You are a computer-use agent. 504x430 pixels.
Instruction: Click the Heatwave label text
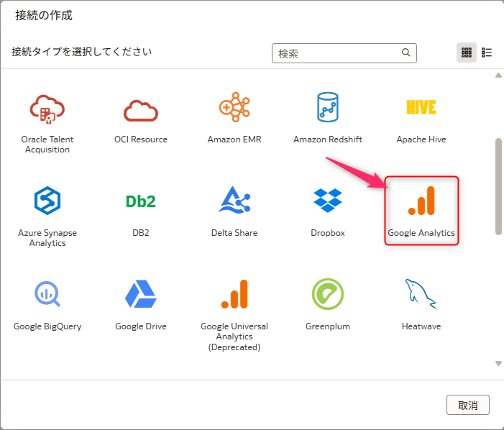(x=421, y=326)
